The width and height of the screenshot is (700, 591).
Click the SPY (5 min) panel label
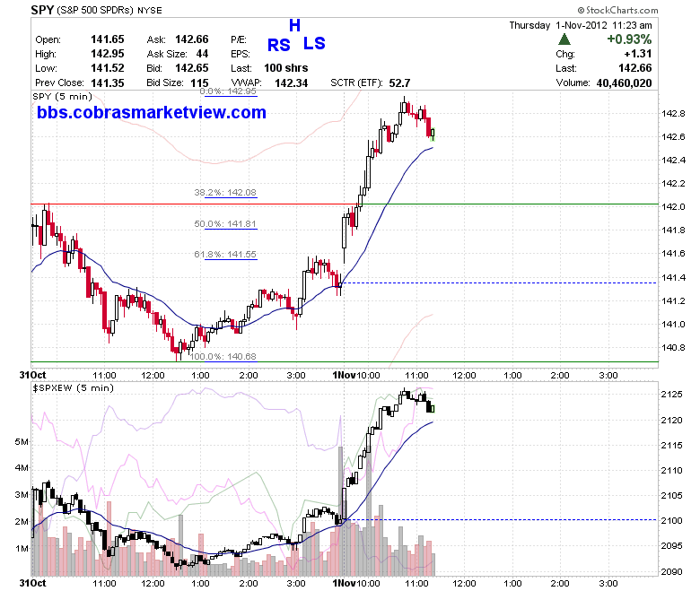pos(63,96)
